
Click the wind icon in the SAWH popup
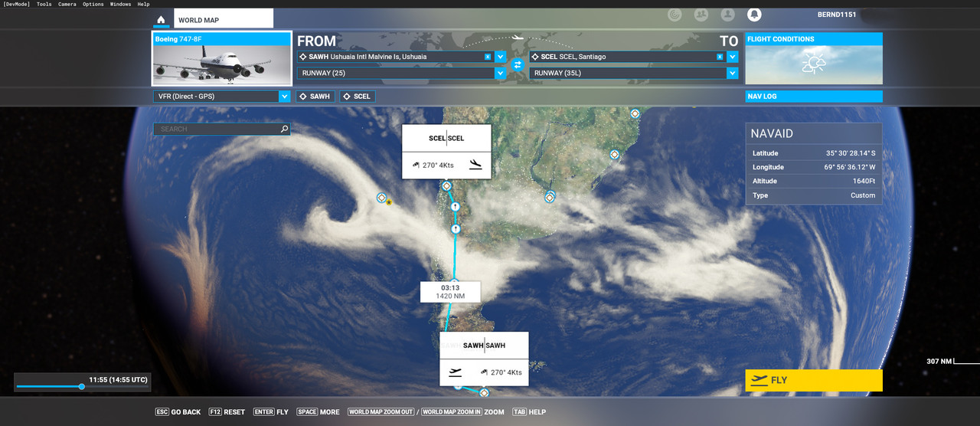(x=484, y=372)
